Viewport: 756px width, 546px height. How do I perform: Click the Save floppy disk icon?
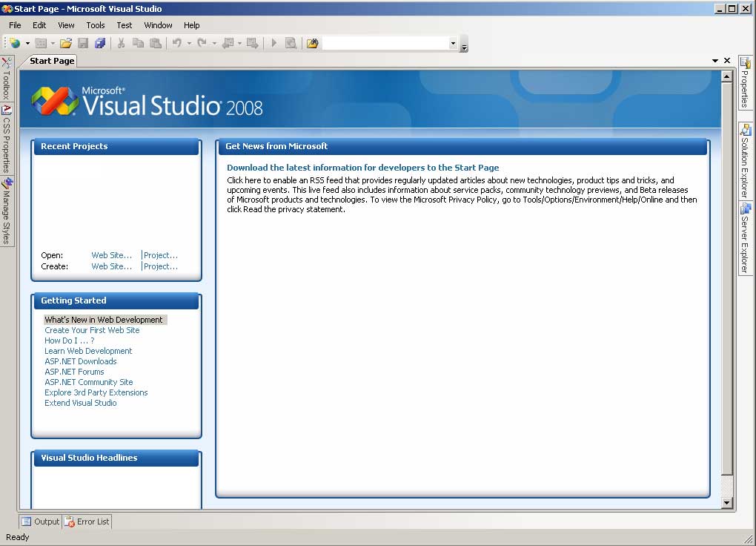[x=83, y=44]
